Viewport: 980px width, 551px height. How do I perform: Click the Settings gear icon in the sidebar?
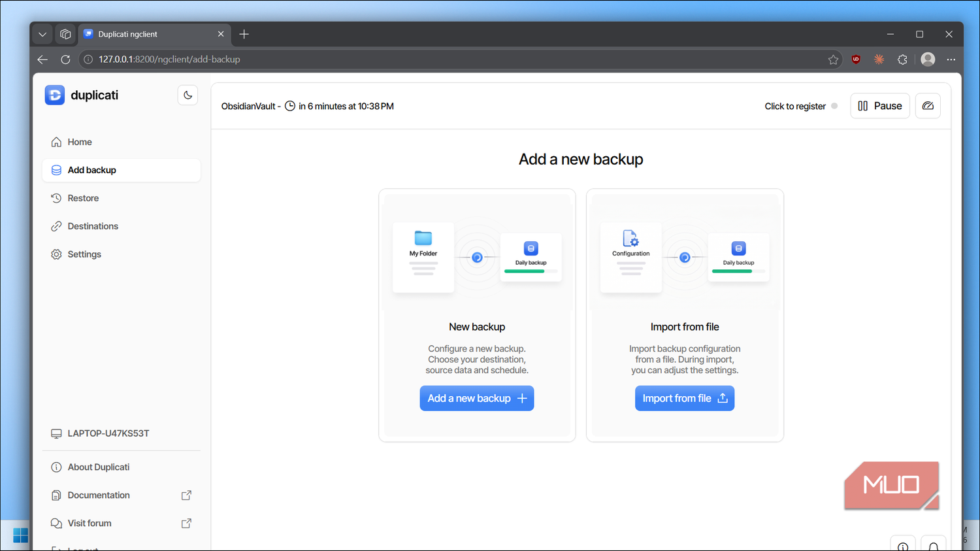coord(56,254)
